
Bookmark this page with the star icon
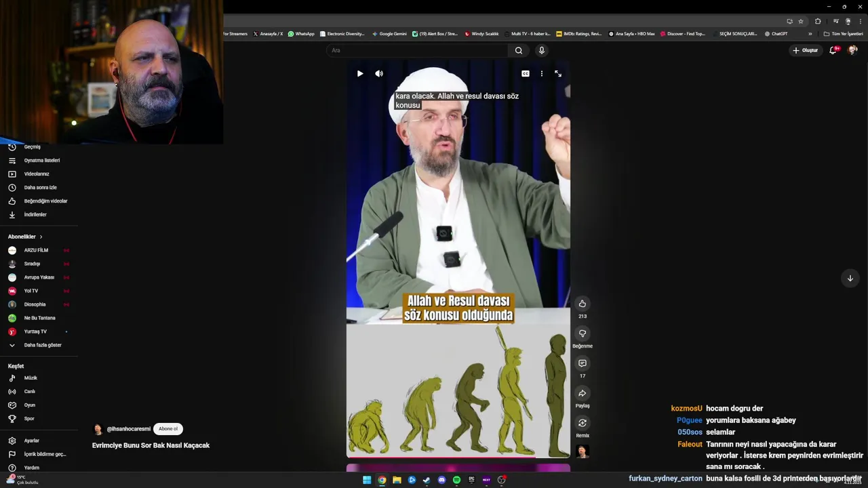[x=801, y=21]
